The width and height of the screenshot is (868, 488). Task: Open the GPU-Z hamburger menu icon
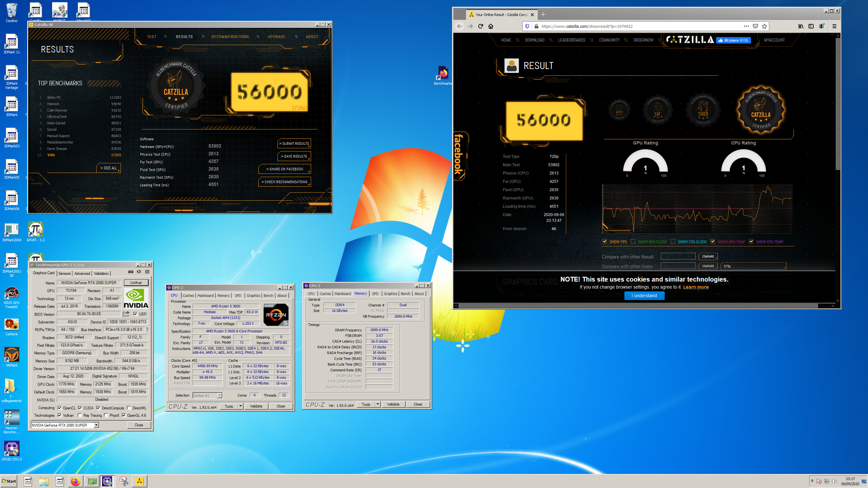(147, 272)
